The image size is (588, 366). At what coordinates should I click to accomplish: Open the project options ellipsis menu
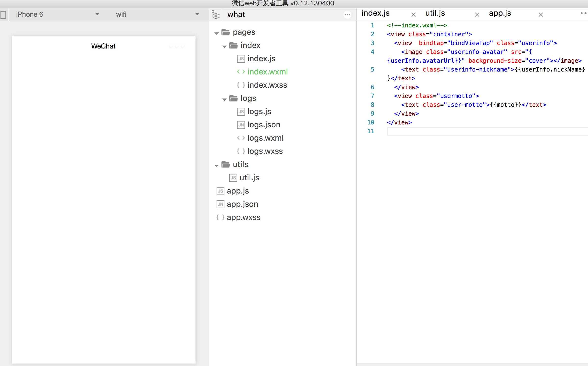[x=347, y=15]
